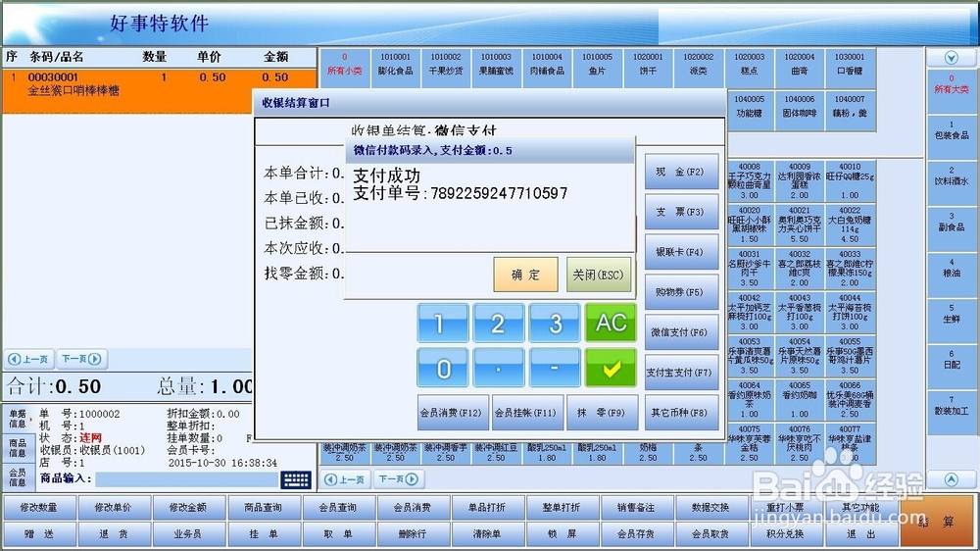
Task: Go to 下一页 in the order list
Action: pos(82,359)
